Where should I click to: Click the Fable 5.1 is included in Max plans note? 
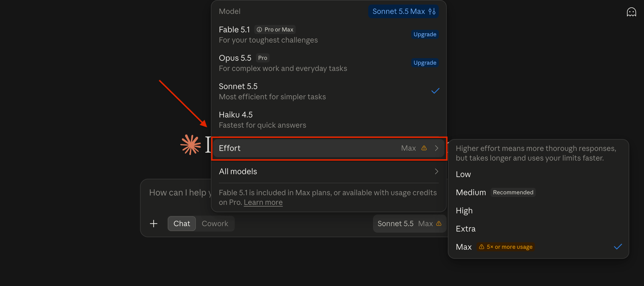click(328, 197)
